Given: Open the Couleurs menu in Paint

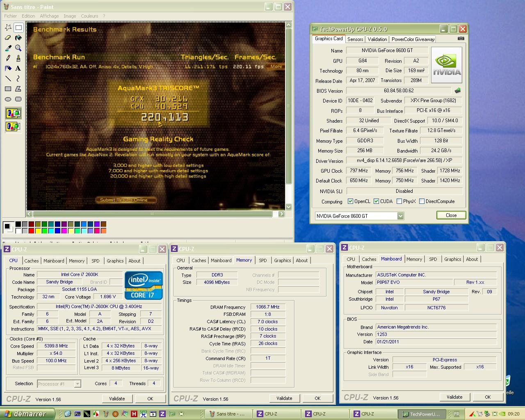Looking at the screenshot, I should click(x=89, y=16).
